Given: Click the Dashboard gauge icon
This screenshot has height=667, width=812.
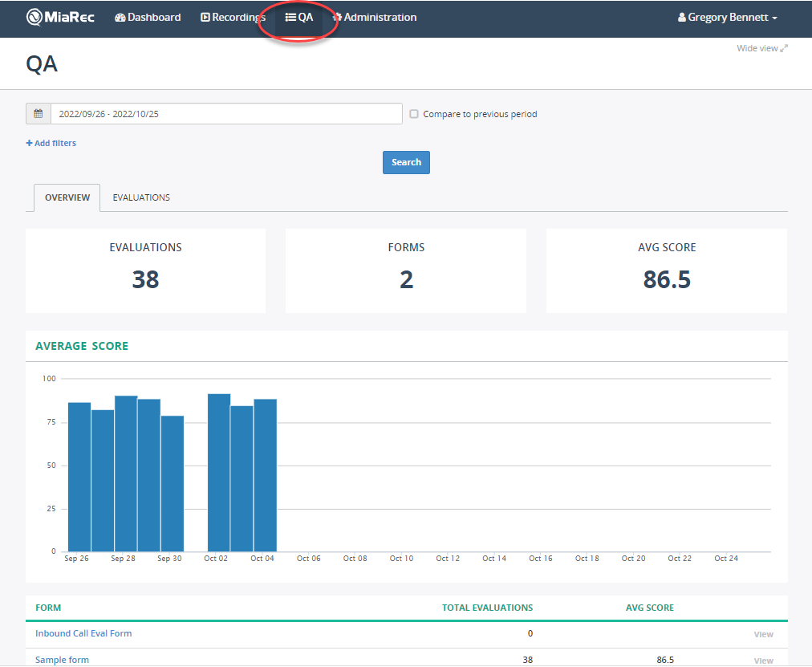Looking at the screenshot, I should click(x=120, y=17).
